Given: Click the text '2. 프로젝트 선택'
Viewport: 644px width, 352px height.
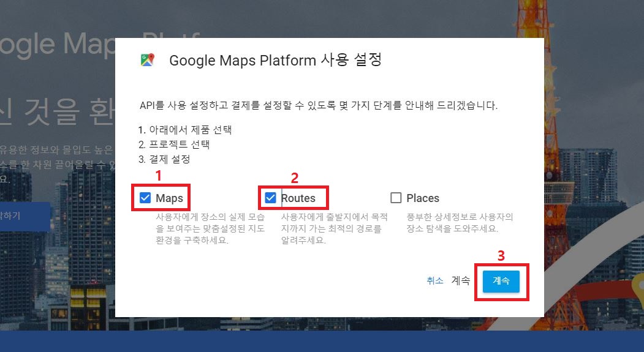Looking at the screenshot, I should pyautogui.click(x=174, y=144).
